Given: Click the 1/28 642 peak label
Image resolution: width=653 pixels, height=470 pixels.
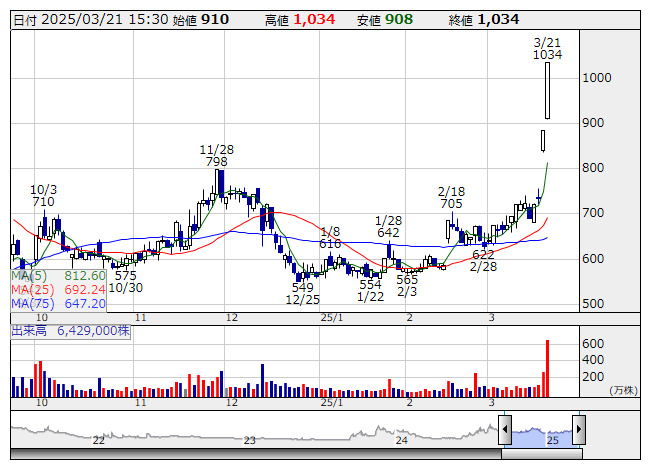Looking at the screenshot, I should (389, 226).
